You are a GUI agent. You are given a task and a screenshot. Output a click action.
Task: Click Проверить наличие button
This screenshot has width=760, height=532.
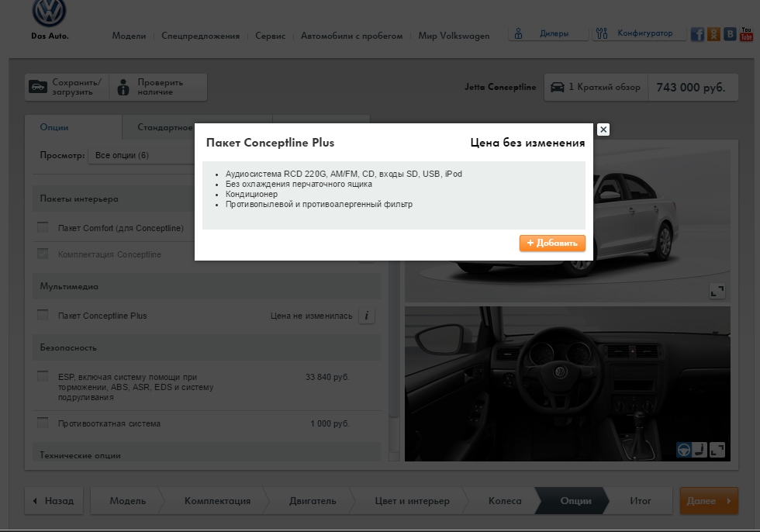pos(158,87)
